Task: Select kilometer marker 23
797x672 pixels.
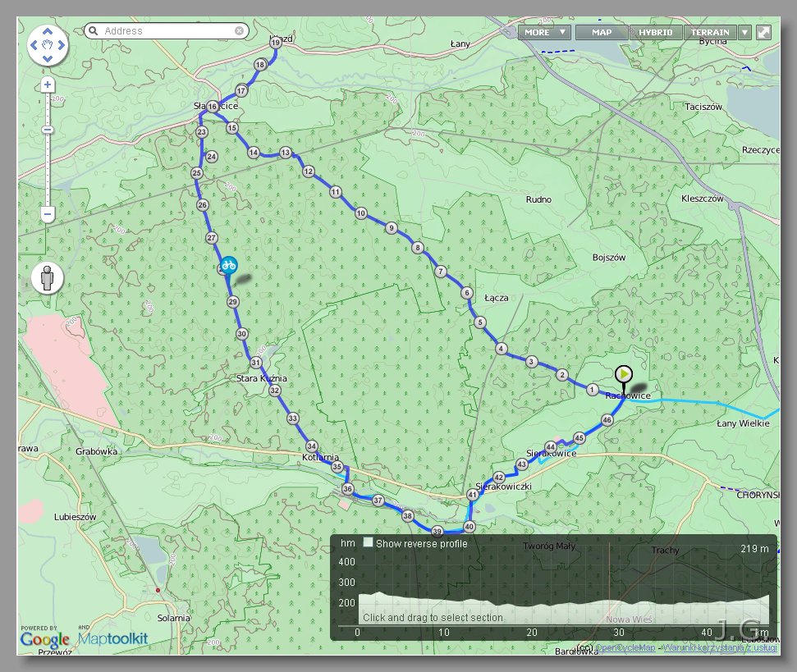Action: tap(202, 132)
